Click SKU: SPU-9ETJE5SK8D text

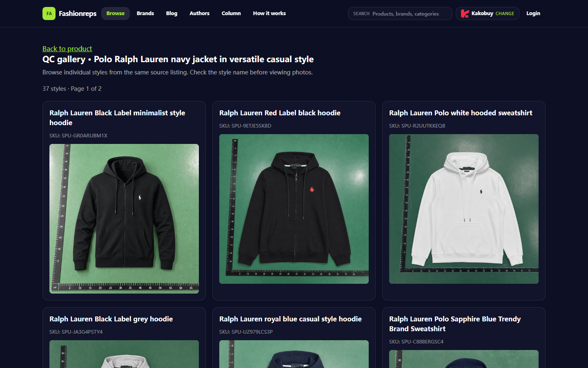pos(245,126)
